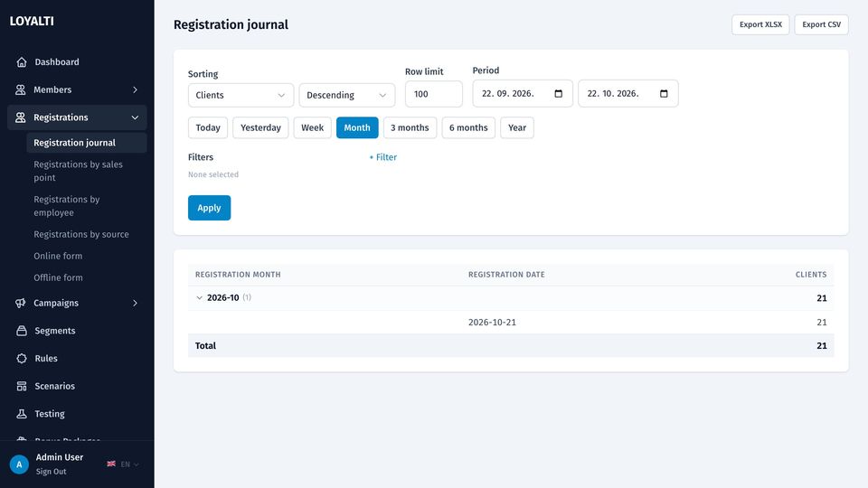
Task: Expand the Campaigns submenu chevron
Action: point(135,303)
